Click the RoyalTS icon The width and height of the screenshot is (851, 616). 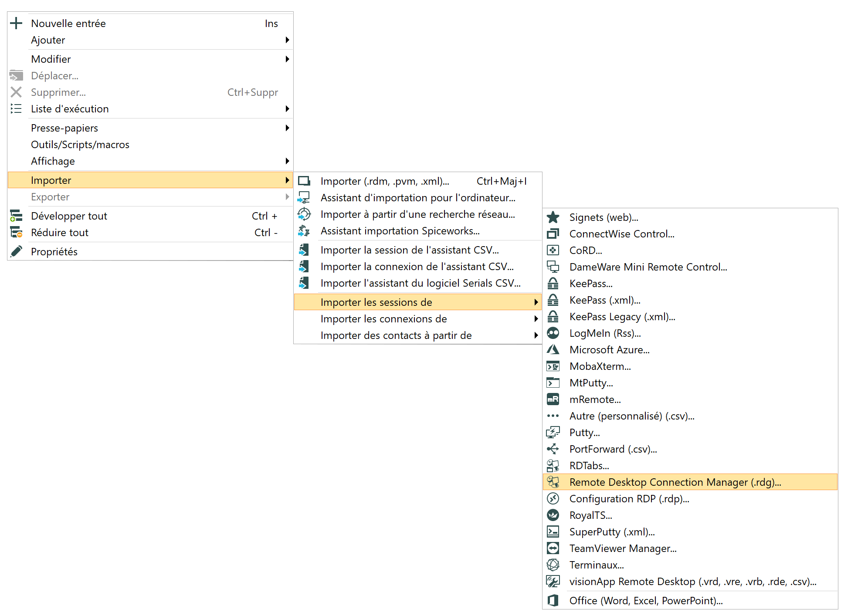(553, 515)
